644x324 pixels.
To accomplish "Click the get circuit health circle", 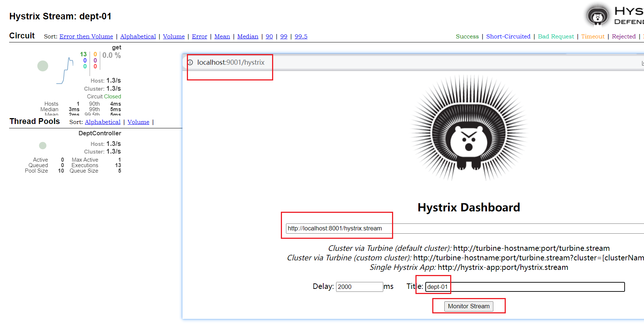I will pos(43,66).
